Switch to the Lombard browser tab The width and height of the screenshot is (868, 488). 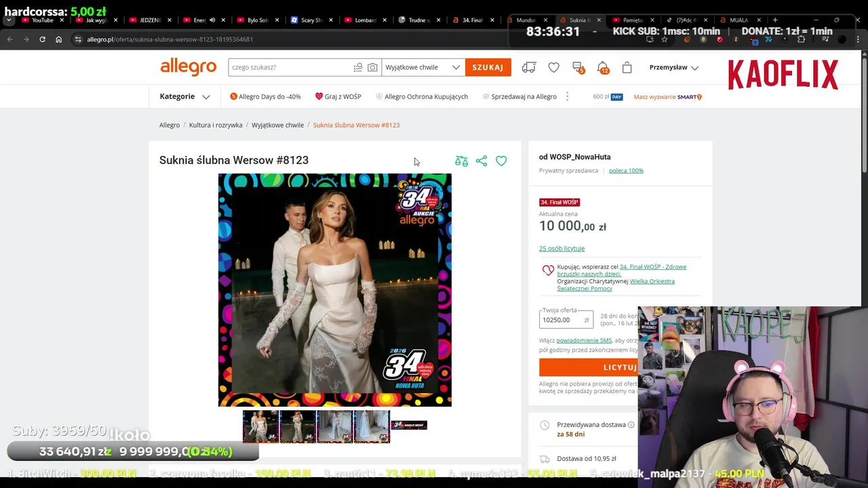366,20
